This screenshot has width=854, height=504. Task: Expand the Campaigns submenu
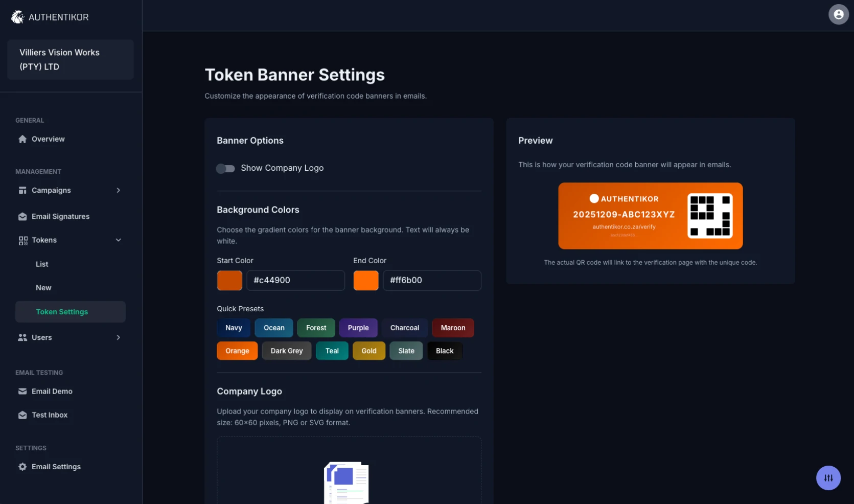(118, 190)
